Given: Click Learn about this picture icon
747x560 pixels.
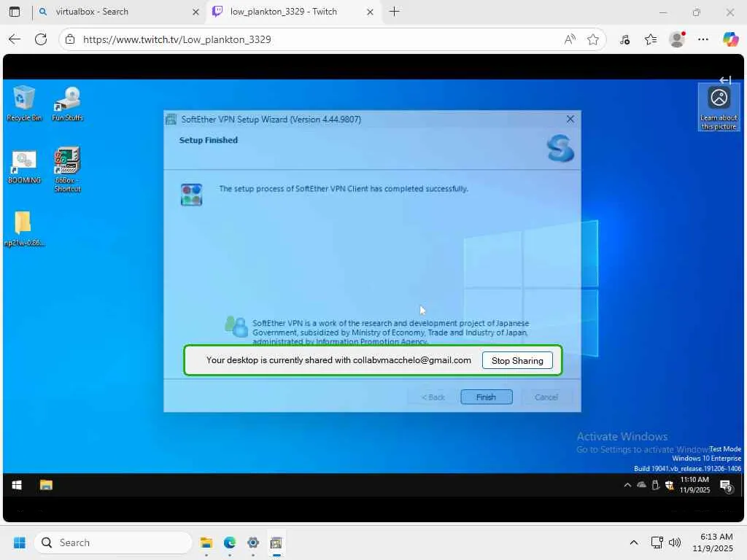Looking at the screenshot, I should click(719, 107).
